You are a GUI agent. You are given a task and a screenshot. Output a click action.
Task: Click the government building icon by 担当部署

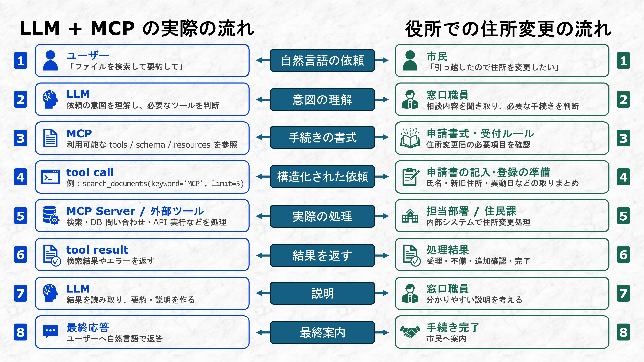410,216
